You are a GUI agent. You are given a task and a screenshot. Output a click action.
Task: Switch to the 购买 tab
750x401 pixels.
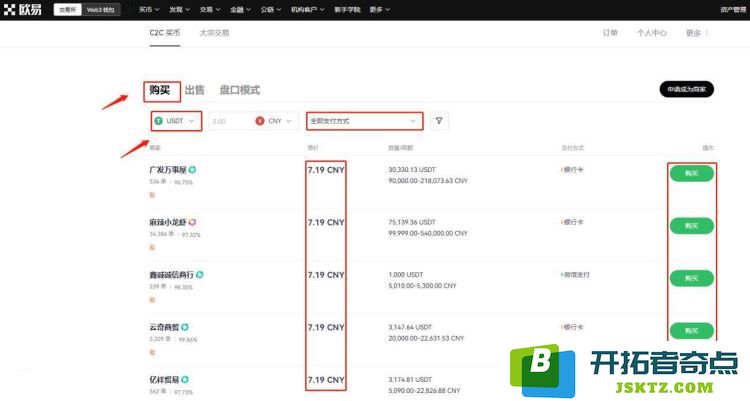[160, 90]
